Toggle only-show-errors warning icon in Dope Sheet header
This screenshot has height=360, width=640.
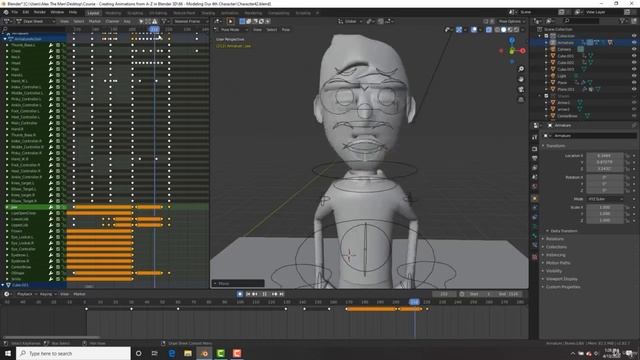pos(155,21)
